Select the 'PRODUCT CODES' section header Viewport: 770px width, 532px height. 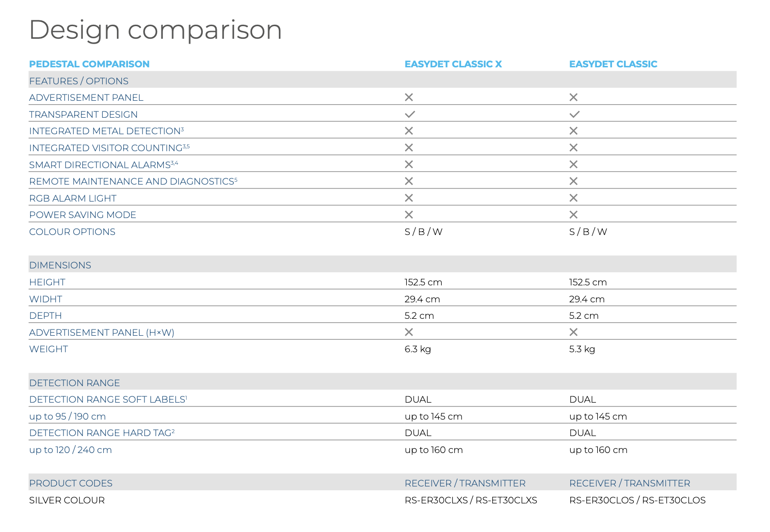pyautogui.click(x=71, y=483)
